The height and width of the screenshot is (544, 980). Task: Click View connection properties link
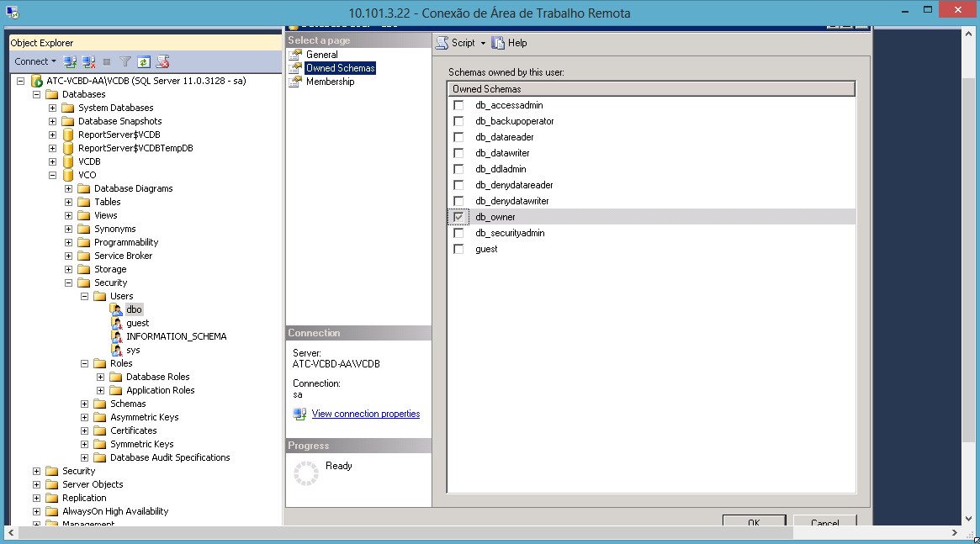coord(365,414)
